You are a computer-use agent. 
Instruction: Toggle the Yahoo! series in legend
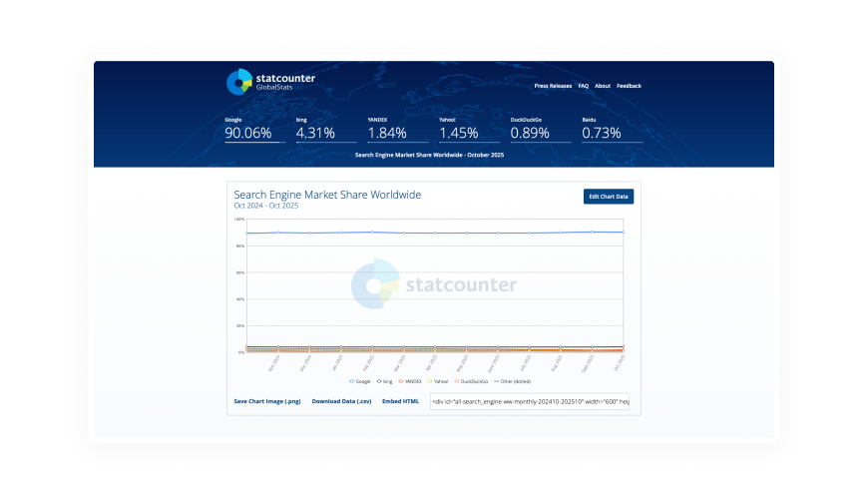(x=438, y=381)
